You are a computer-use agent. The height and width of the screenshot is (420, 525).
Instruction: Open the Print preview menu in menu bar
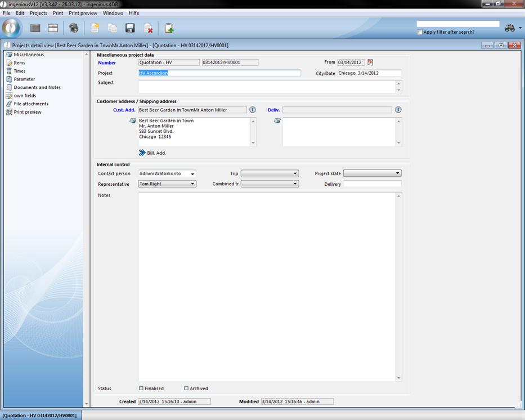tap(83, 13)
